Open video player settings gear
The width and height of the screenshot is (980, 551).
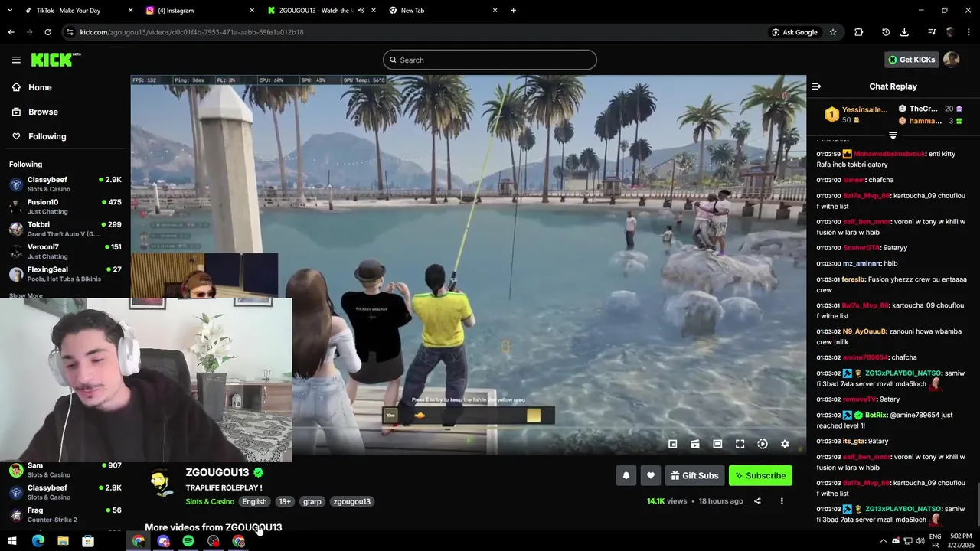pos(785,444)
